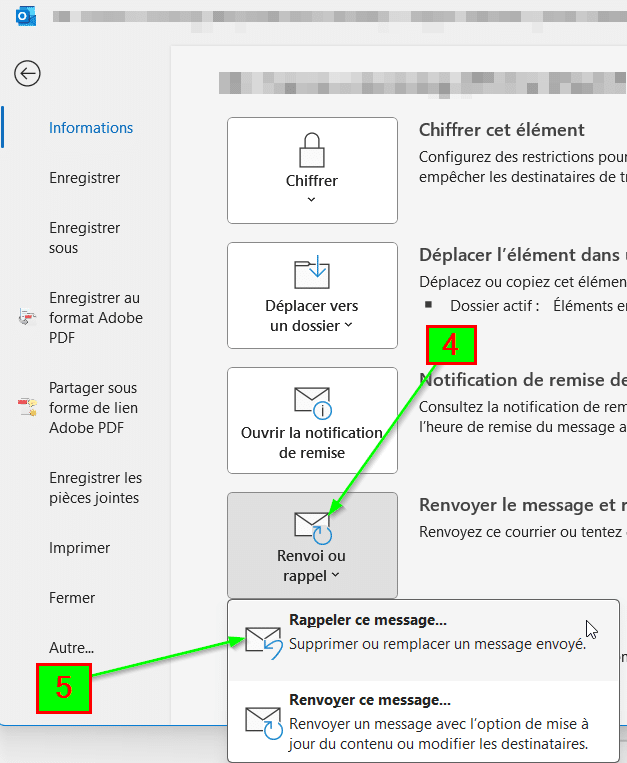Click the Outlook app icon in title bar
627x763 pixels.
(x=25, y=17)
